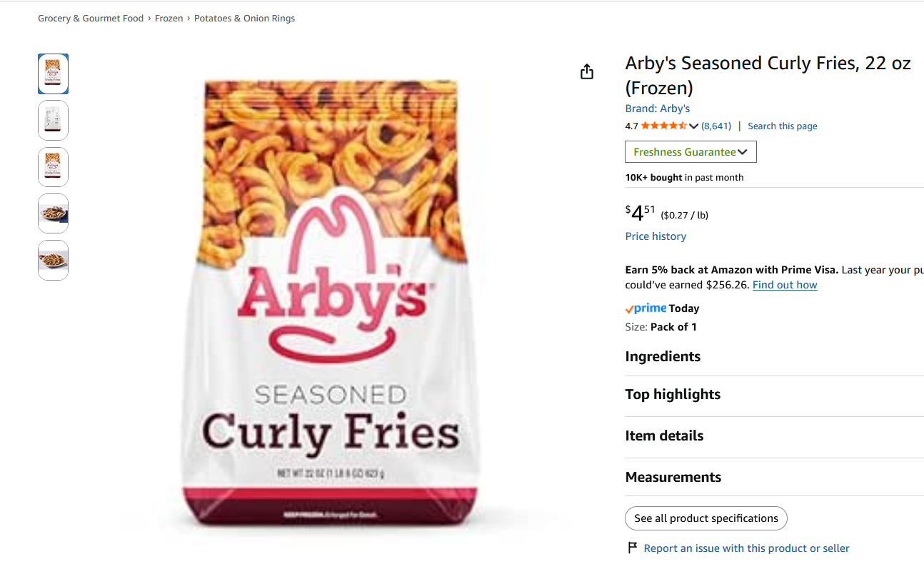Open the Freshness Guarantee dropdown

point(690,152)
